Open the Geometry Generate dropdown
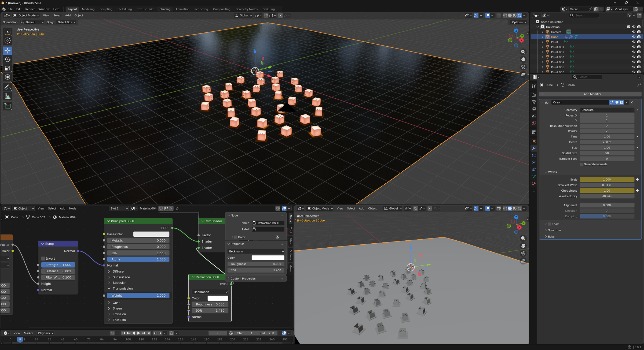 click(607, 110)
